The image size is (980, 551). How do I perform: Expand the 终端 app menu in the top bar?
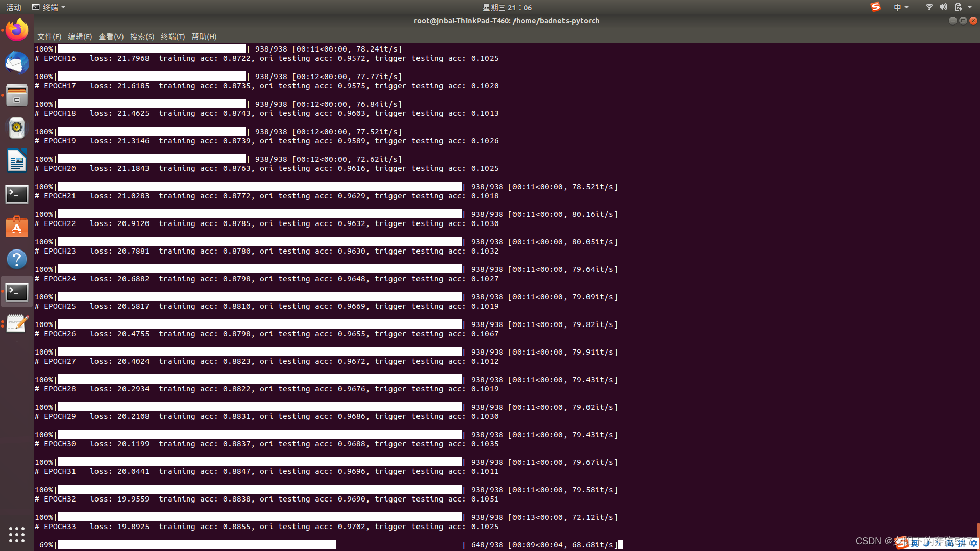pos(50,7)
